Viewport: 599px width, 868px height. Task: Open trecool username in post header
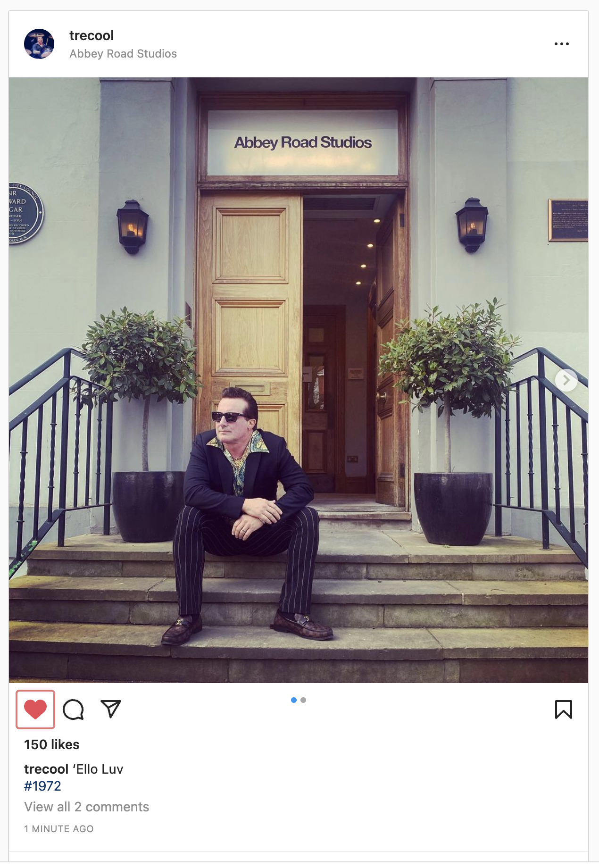coord(92,35)
